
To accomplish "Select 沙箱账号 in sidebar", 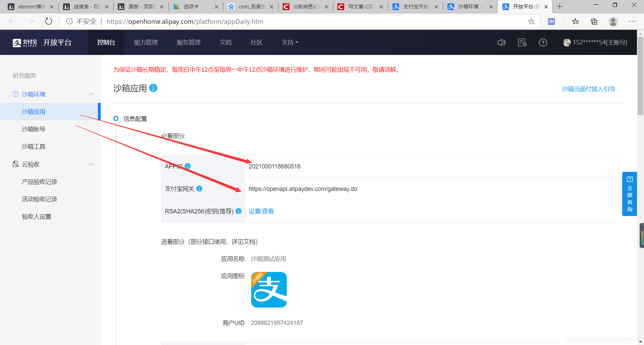I will [x=34, y=129].
